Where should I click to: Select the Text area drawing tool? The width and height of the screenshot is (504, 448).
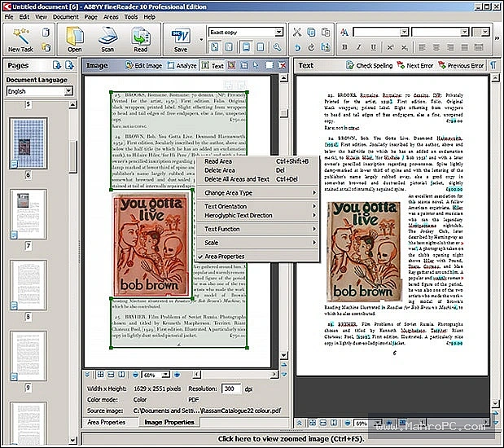[213, 66]
